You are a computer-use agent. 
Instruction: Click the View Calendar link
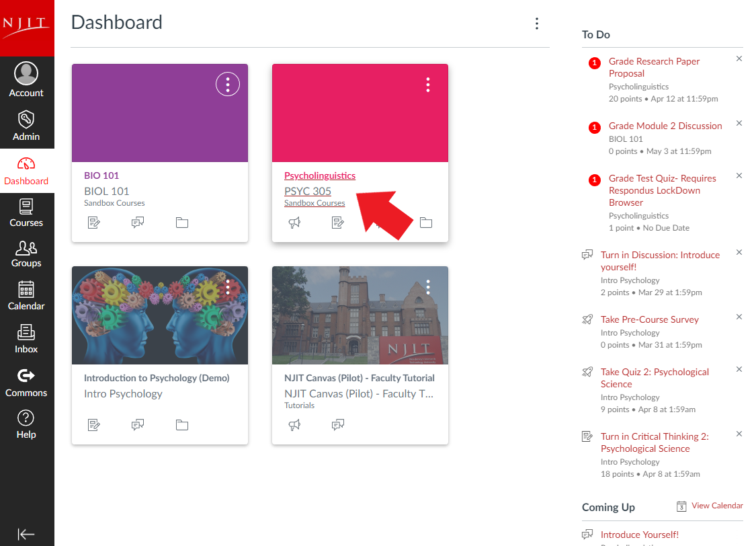(x=718, y=506)
